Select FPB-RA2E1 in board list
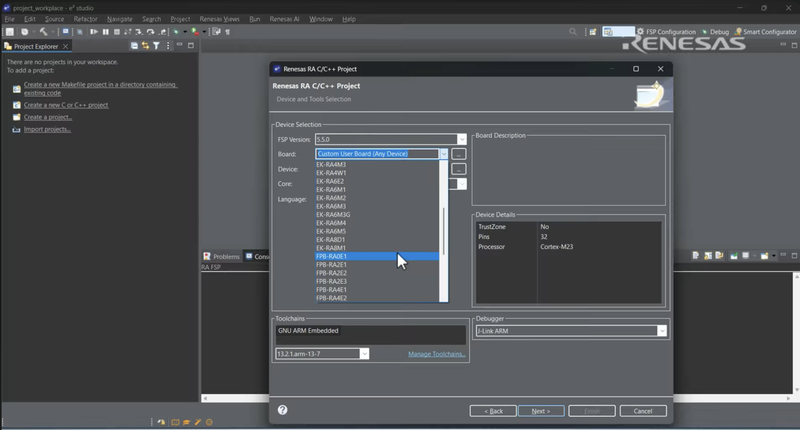The width and height of the screenshot is (800, 430). 377,265
